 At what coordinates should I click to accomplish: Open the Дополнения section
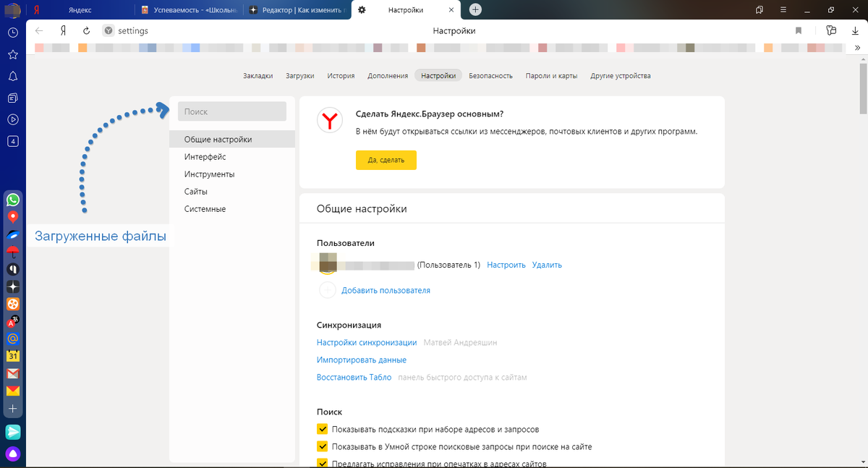[x=387, y=75]
